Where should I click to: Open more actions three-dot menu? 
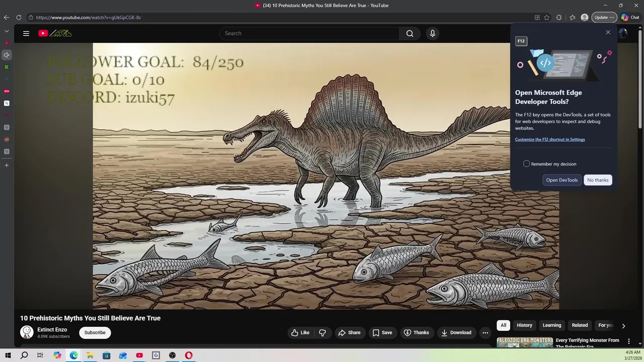(x=485, y=332)
